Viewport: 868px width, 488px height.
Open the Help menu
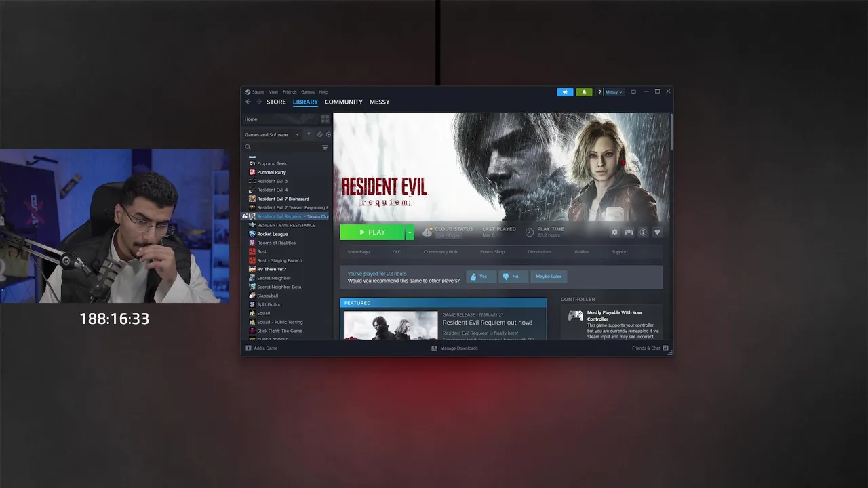[323, 92]
